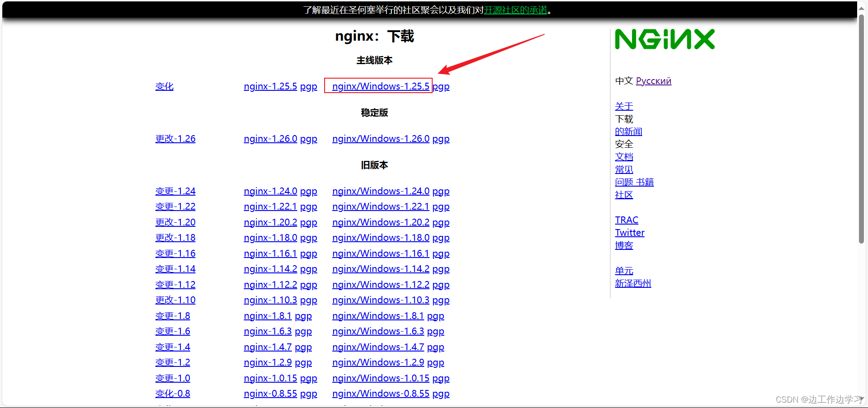Switch language to Русский

[x=653, y=81]
